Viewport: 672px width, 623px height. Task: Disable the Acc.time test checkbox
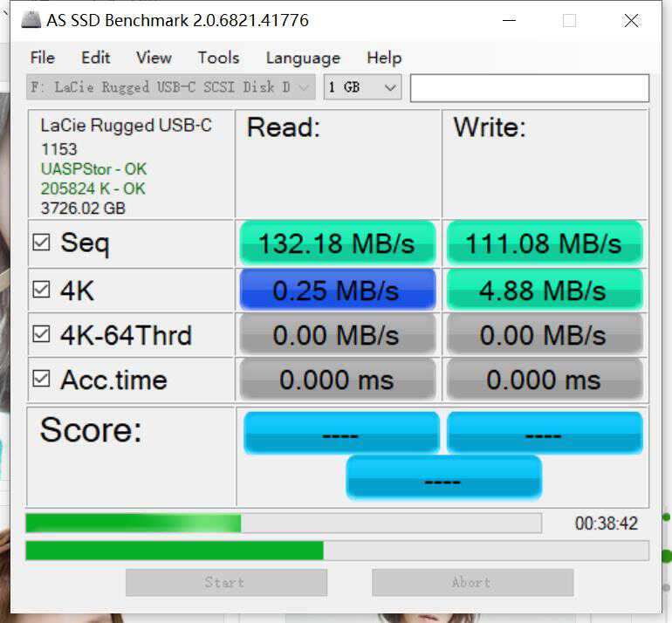[41, 379]
